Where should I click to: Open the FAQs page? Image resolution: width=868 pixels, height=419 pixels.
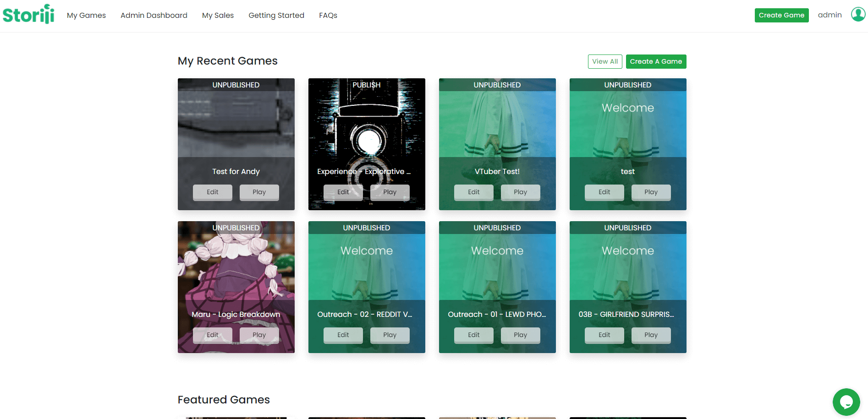pyautogui.click(x=328, y=15)
